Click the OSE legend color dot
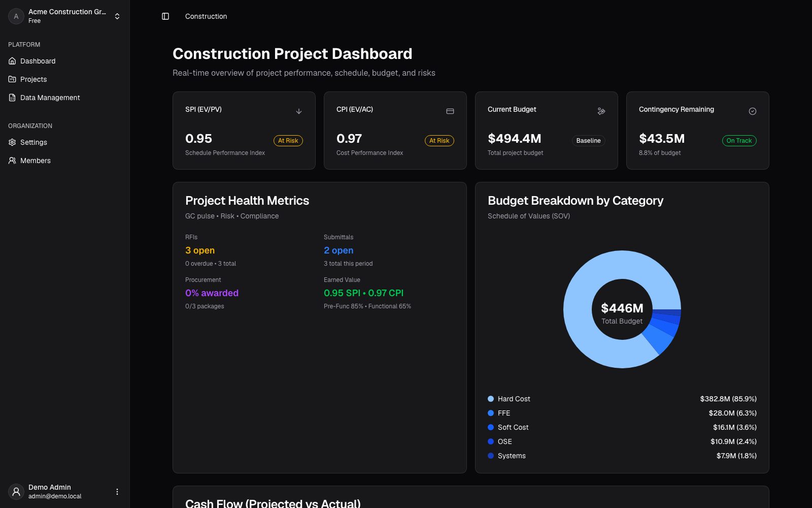Viewport: 812px width, 508px height. point(491,441)
